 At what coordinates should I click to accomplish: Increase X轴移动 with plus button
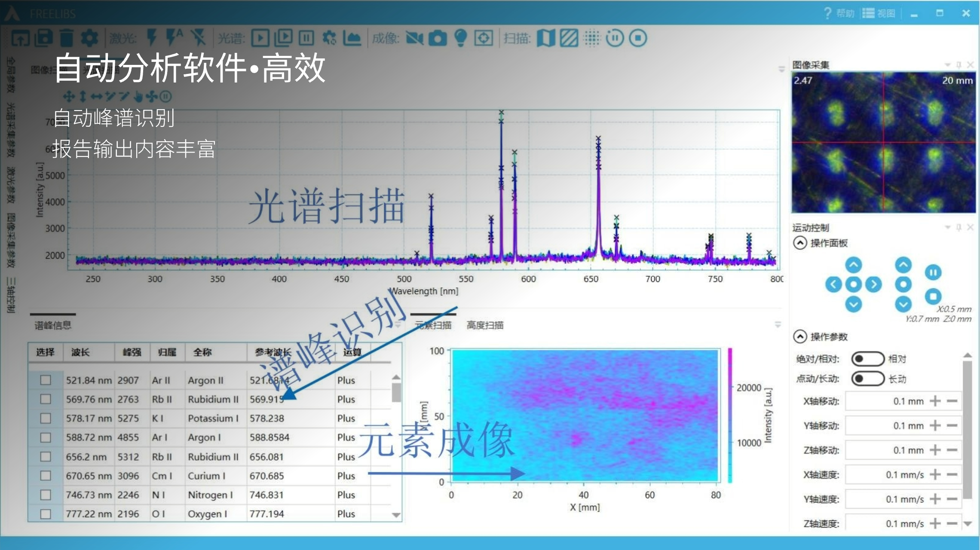(935, 401)
